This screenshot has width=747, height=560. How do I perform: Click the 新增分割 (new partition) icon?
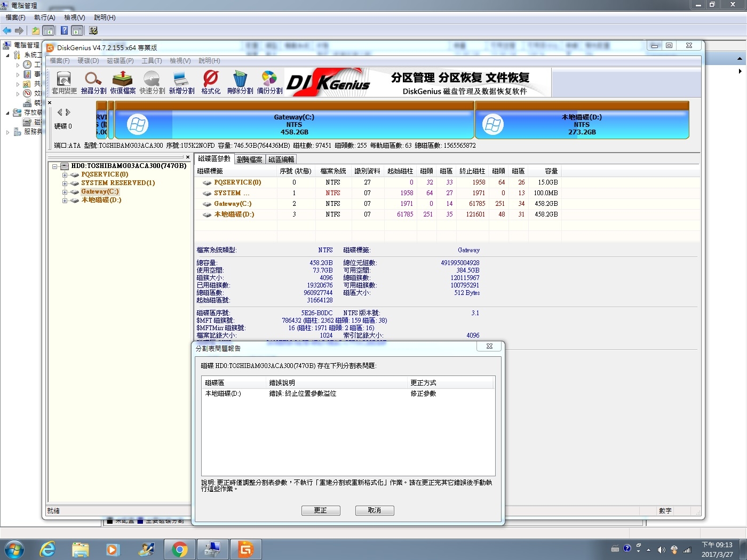181,83
